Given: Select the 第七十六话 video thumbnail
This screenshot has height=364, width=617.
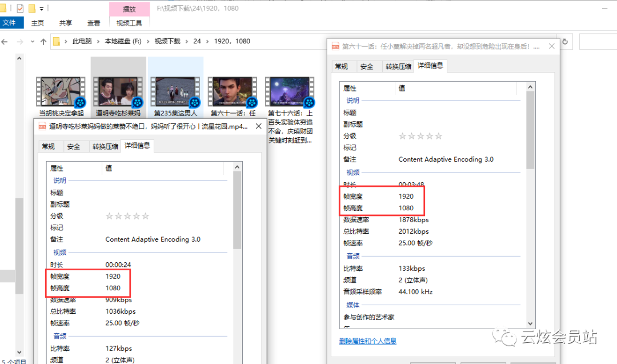Looking at the screenshot, I should 290,91.
